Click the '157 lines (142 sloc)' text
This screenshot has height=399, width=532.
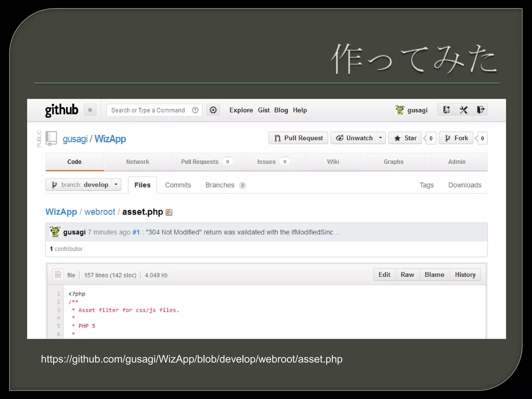click(x=110, y=275)
